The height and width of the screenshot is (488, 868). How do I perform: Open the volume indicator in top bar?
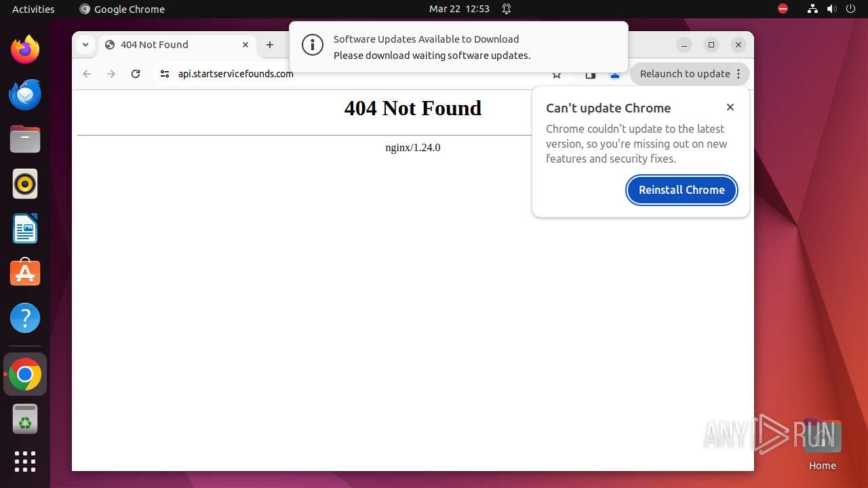click(831, 9)
